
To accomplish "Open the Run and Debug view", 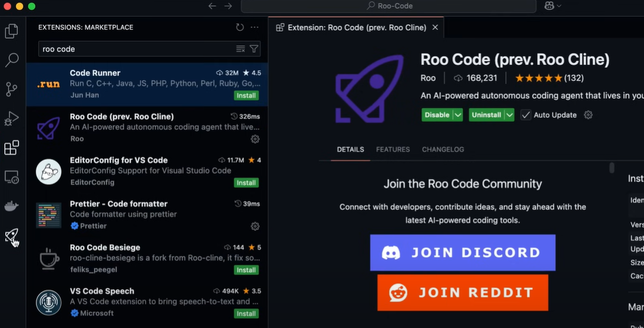I will pos(12,118).
